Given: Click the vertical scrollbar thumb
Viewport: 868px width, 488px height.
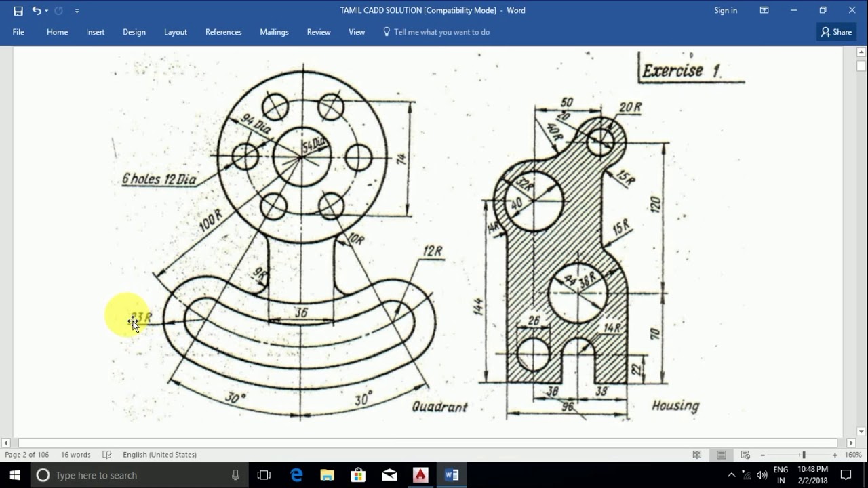Looking at the screenshot, I should [x=861, y=66].
